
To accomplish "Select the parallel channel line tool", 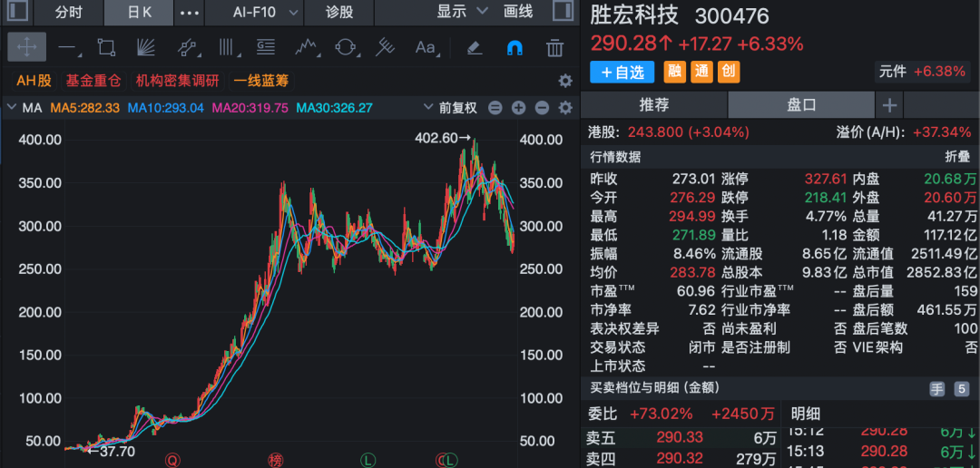I will tap(186, 47).
